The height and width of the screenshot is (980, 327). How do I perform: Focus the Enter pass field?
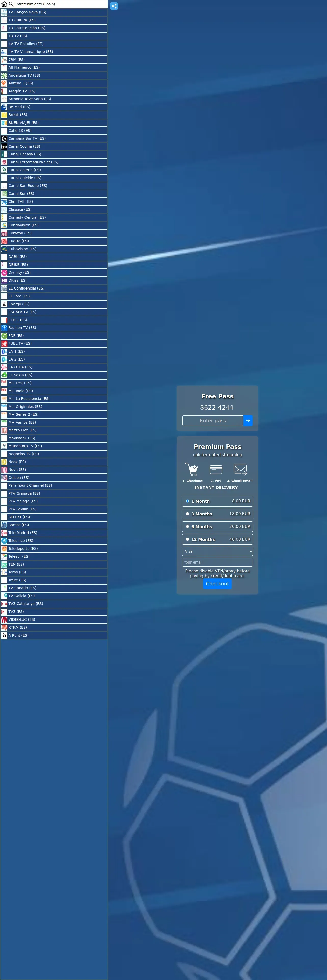pyautogui.click(x=213, y=420)
